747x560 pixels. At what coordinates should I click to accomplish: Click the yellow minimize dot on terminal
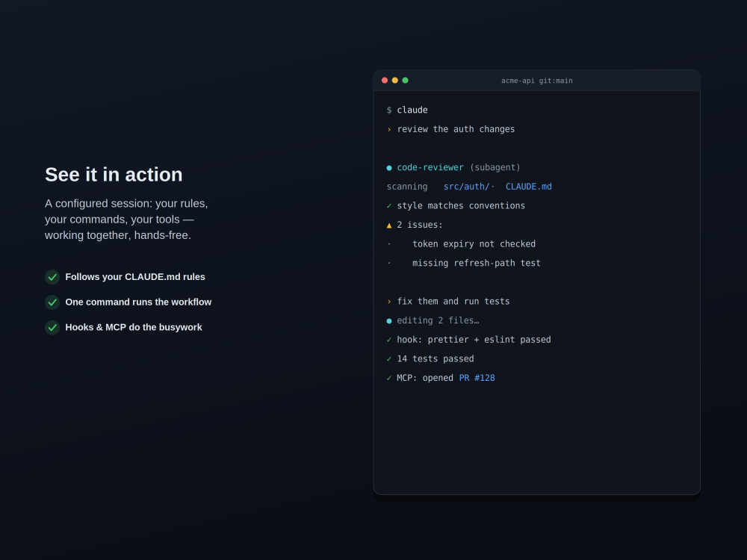pos(395,81)
